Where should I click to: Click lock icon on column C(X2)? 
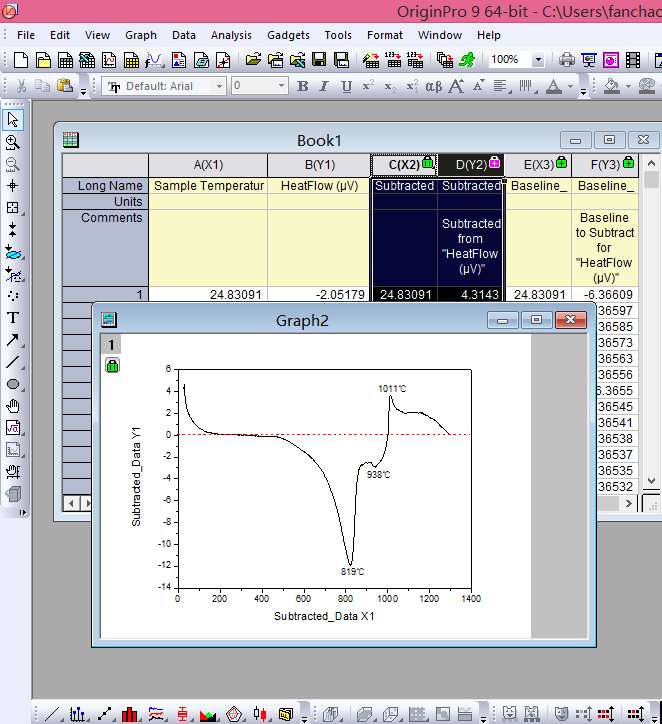(428, 162)
